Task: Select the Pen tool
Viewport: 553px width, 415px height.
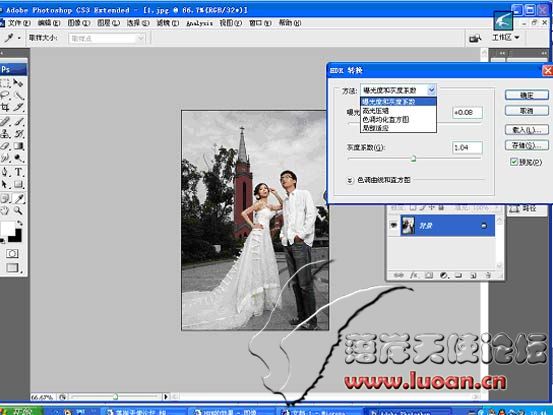Action: click(5, 172)
